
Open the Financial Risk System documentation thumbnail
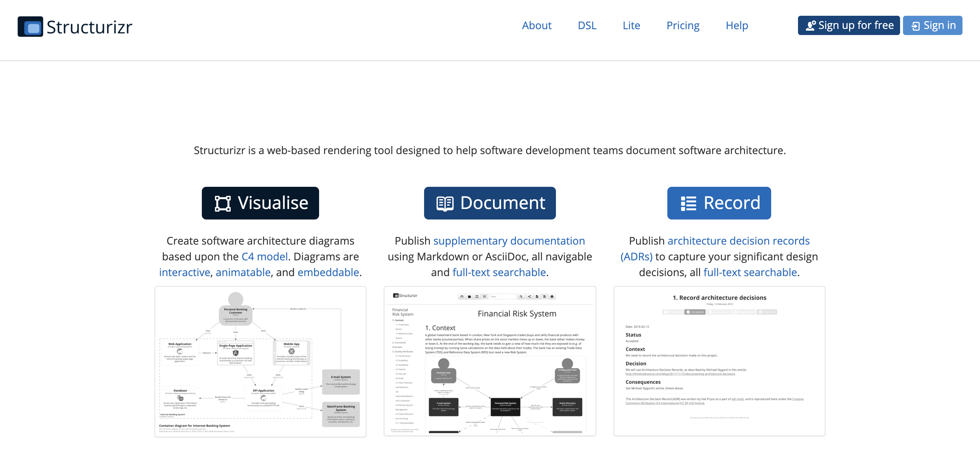490,361
